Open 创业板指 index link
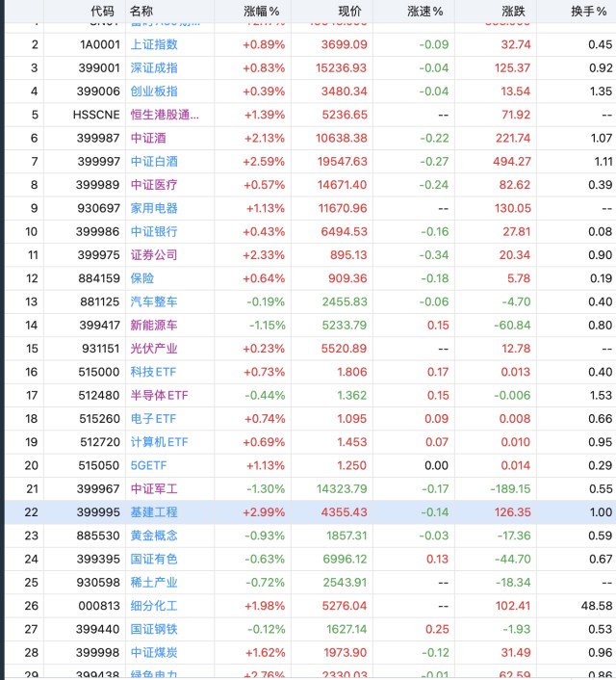Viewport: 616px width, 680px height. point(154,92)
